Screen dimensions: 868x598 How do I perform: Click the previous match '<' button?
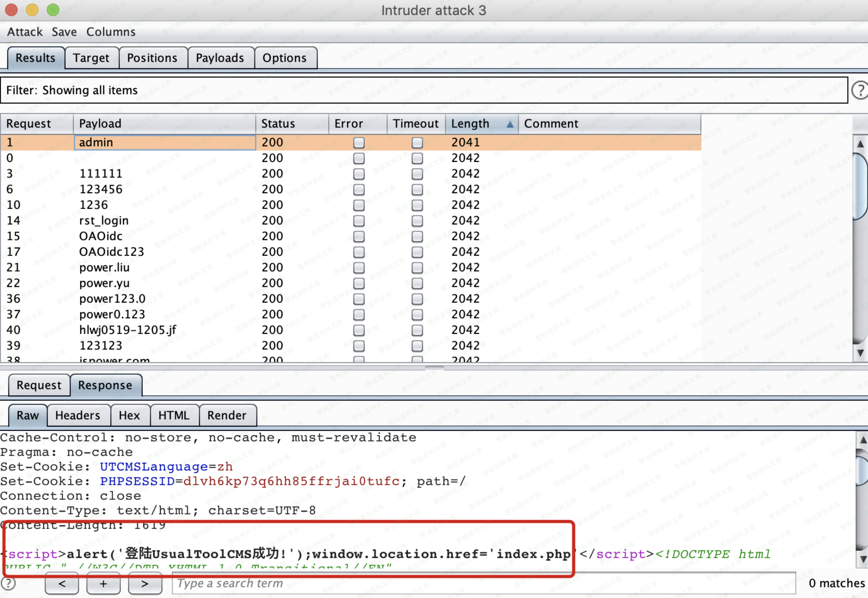pos(62,583)
